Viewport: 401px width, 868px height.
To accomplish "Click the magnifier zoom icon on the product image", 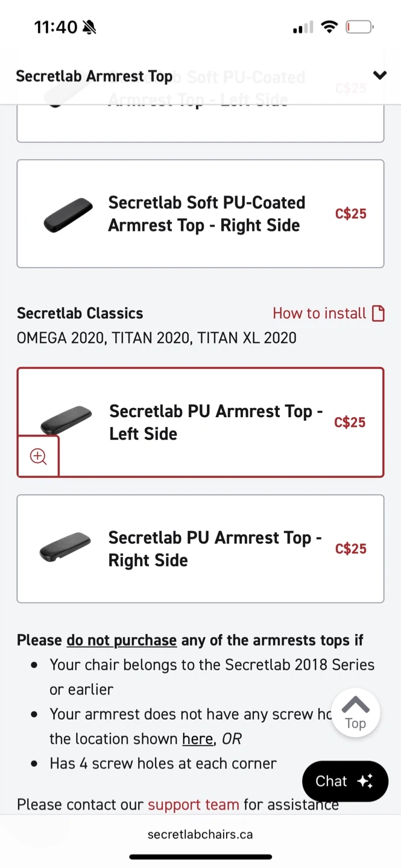I will click(x=38, y=456).
